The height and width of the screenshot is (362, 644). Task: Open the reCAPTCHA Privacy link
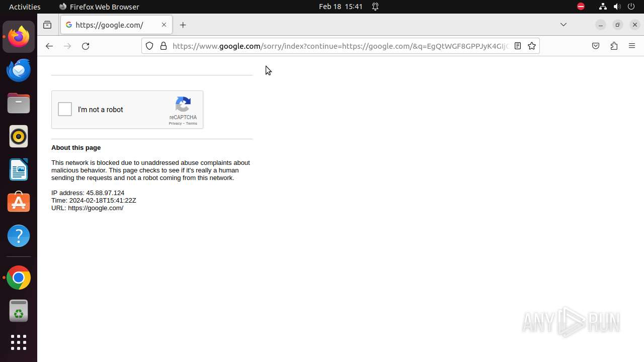(175, 124)
